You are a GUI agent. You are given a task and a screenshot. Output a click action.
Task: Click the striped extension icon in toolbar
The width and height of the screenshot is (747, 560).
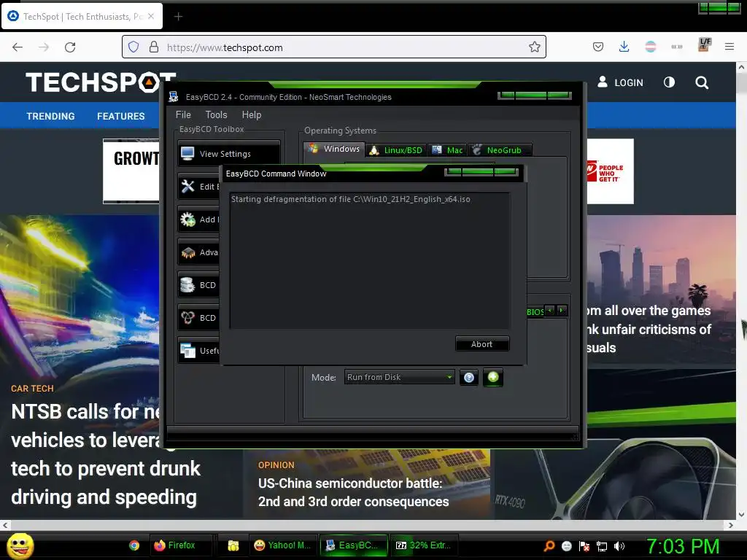650,47
